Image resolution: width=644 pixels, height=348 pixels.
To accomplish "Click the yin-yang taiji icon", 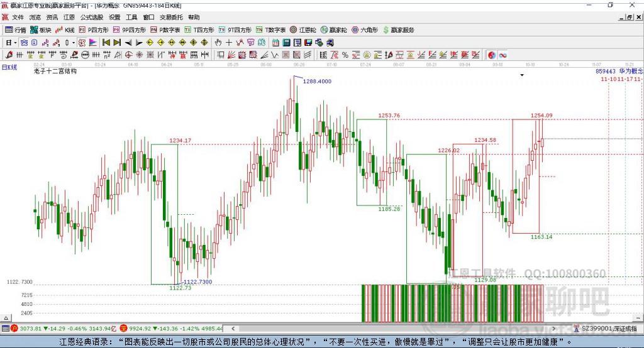I will [x=492, y=55].
